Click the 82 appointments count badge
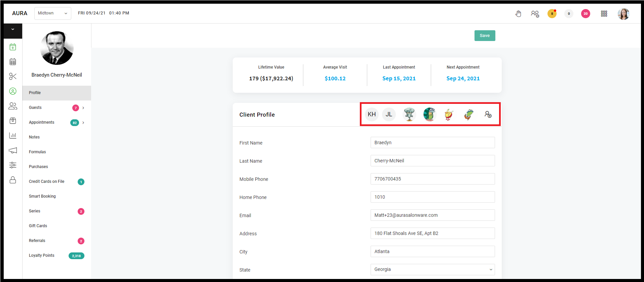 tap(75, 123)
